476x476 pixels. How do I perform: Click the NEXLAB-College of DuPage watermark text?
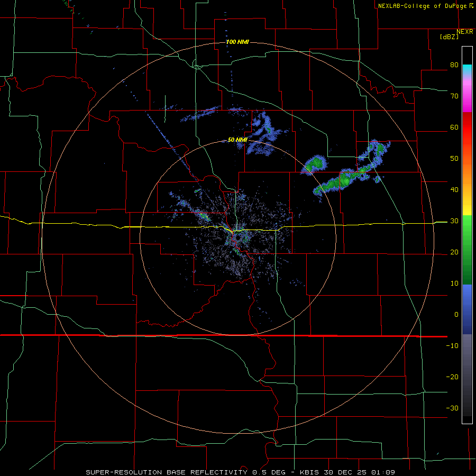pyautogui.click(x=426, y=6)
